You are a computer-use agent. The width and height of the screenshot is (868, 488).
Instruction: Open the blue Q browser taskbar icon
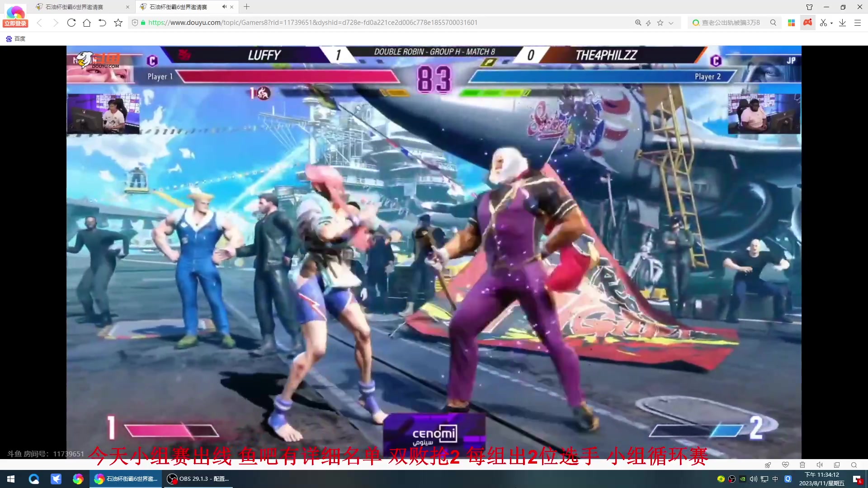tap(34, 479)
